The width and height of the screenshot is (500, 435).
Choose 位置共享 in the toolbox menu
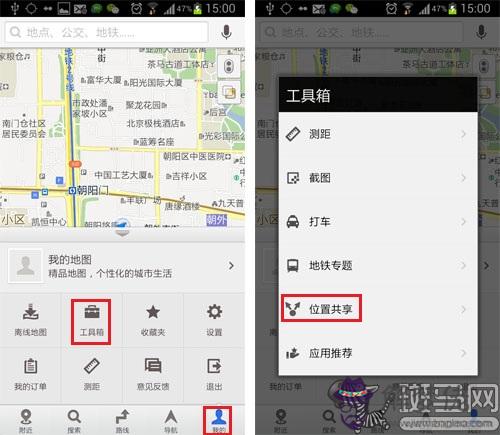[378, 309]
